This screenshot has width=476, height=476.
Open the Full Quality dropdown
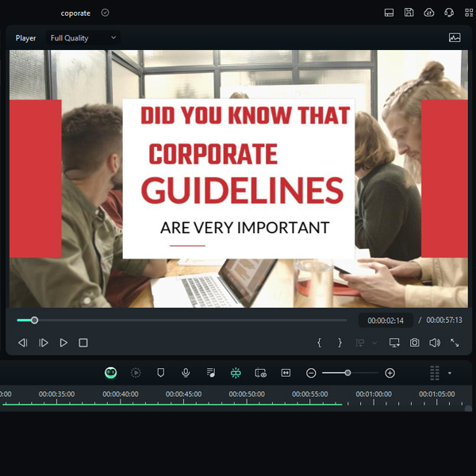[x=83, y=37]
